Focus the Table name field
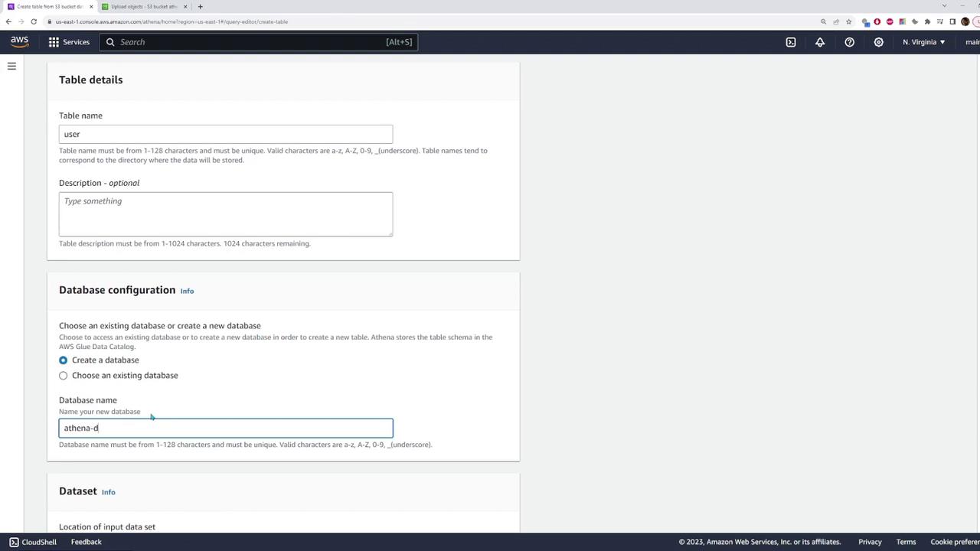 point(226,134)
